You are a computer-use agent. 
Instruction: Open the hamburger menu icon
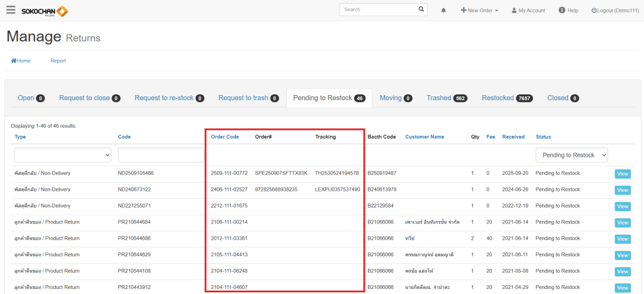[x=11, y=11]
